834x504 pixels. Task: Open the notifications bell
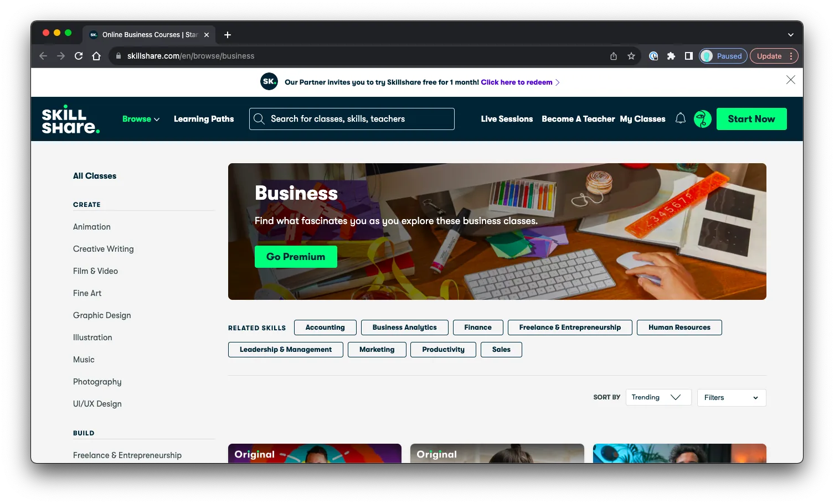coord(681,118)
